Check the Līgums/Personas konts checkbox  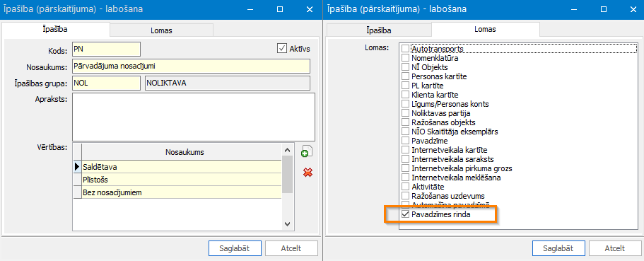(405, 104)
